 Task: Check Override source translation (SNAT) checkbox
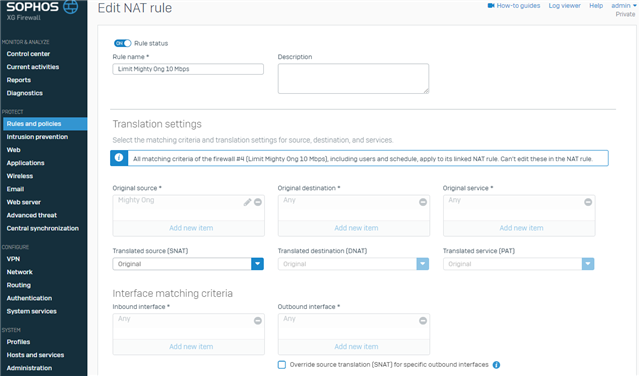coord(282,365)
